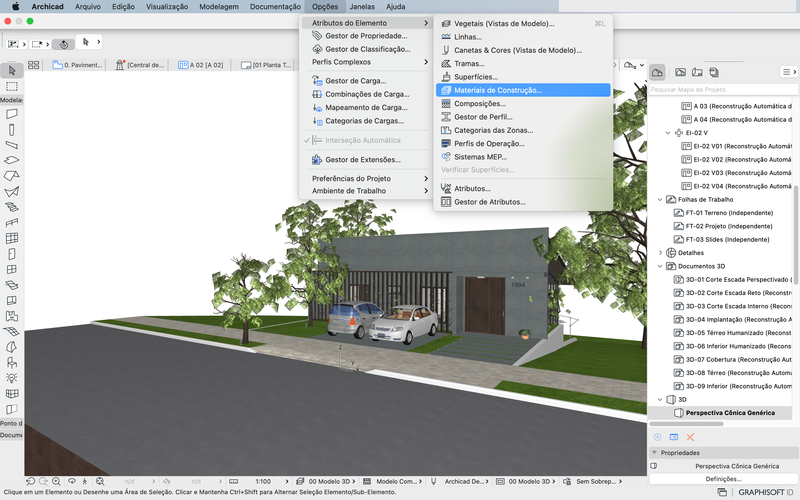The height and width of the screenshot is (500, 800).
Task: Select the Column tool in the toolbox
Action: [x=12, y=130]
